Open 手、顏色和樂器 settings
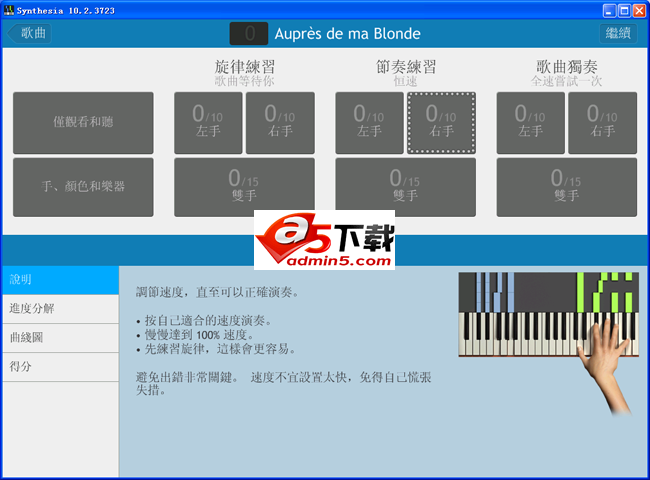 (83, 187)
